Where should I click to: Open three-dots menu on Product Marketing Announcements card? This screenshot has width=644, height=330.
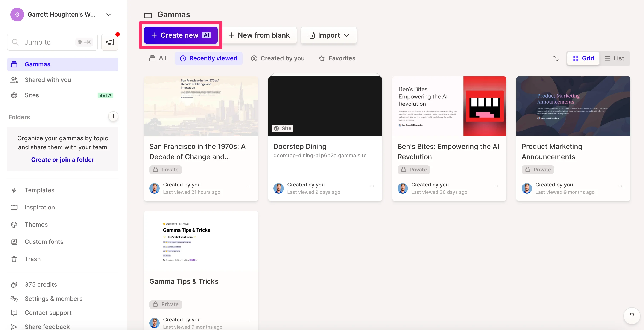pos(620,186)
